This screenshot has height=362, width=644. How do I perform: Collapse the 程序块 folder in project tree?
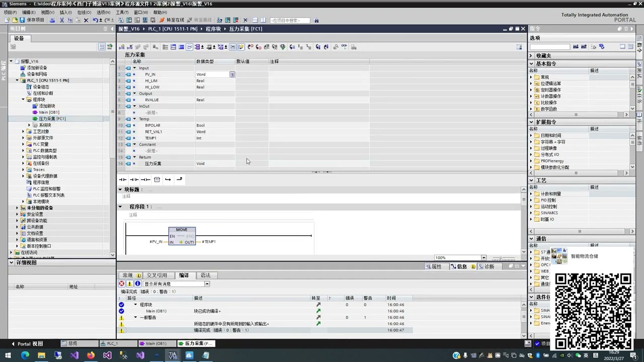tap(23, 100)
